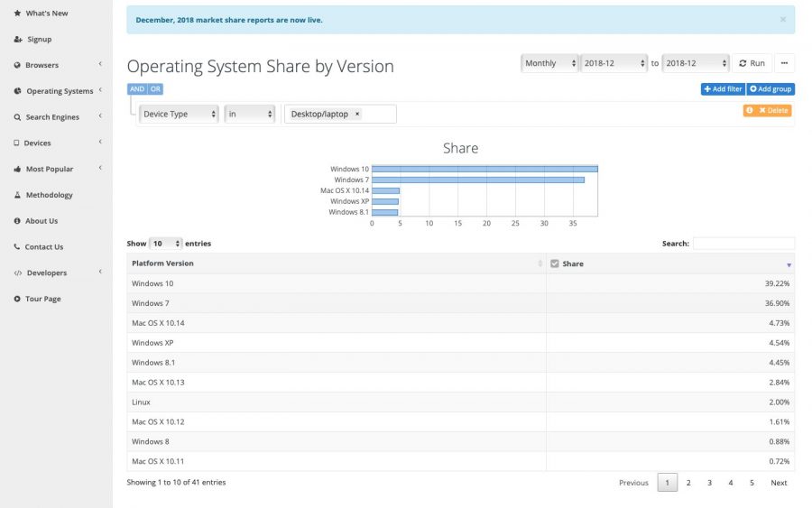Open the What's New menu item
812x508 pixels.
coord(47,13)
